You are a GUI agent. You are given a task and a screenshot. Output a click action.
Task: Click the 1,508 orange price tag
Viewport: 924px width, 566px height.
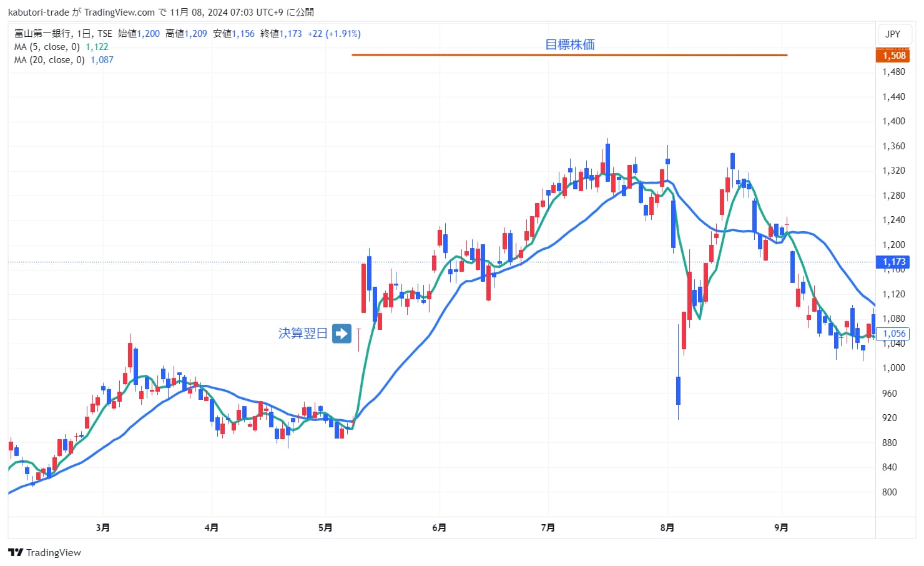tap(893, 56)
